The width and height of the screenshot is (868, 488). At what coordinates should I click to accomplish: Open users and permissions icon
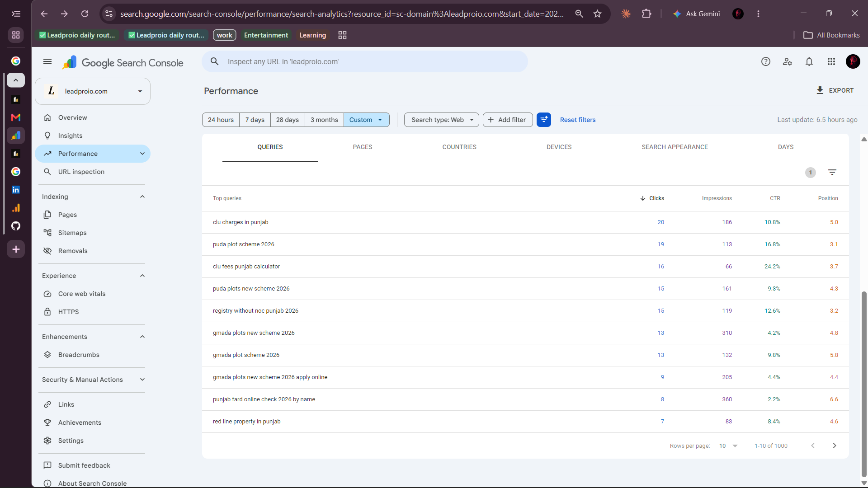(x=788, y=62)
